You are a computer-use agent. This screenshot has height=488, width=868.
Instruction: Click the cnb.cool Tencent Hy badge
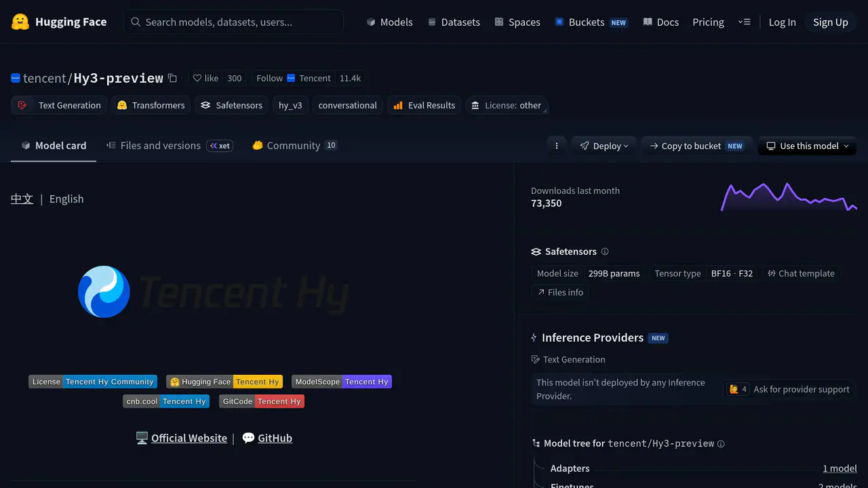(x=166, y=401)
